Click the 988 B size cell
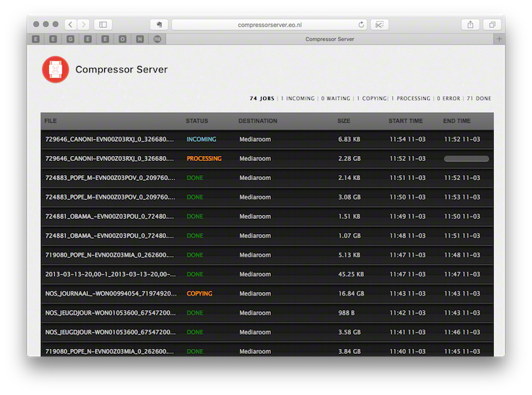 (346, 313)
